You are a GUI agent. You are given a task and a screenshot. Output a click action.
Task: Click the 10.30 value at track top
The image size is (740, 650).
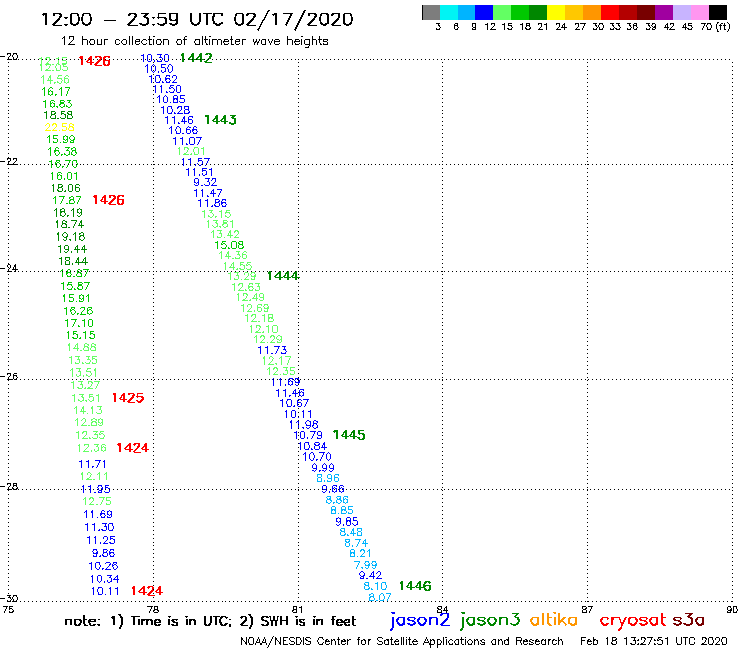point(155,58)
